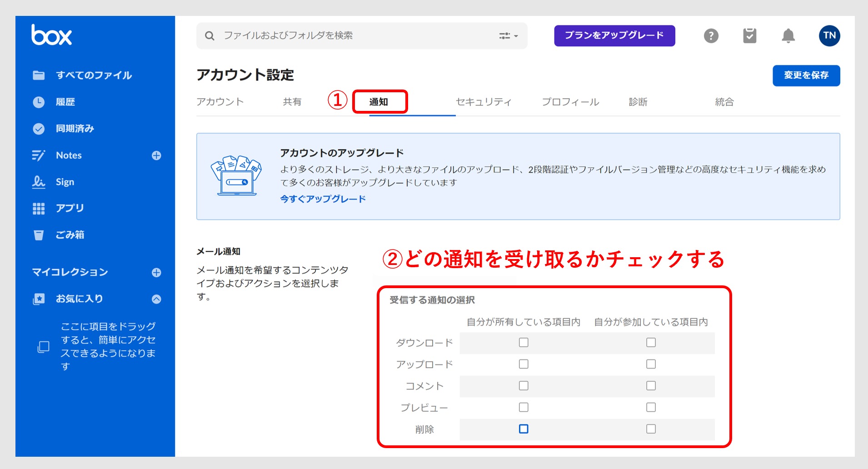Click the Notes icon in sidebar
Image resolution: width=868 pixels, height=469 pixels.
click(39, 155)
